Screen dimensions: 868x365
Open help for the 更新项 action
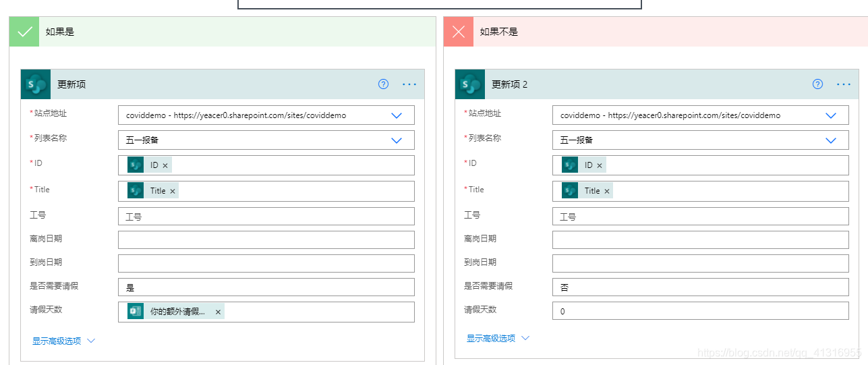pyautogui.click(x=383, y=84)
